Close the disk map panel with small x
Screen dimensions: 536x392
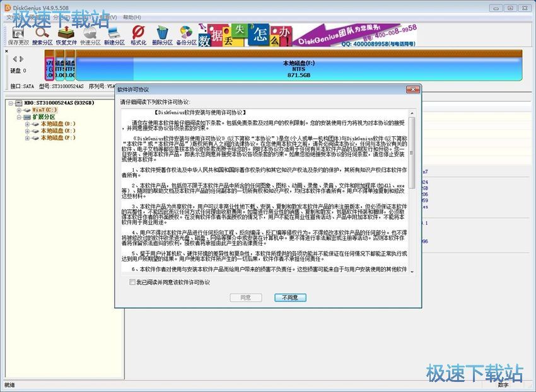pos(6,51)
